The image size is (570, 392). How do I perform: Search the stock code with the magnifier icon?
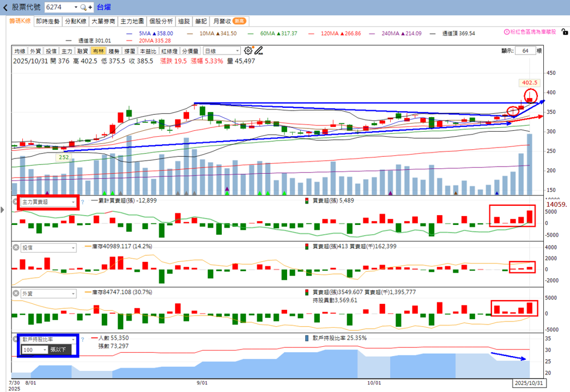coord(83,7)
